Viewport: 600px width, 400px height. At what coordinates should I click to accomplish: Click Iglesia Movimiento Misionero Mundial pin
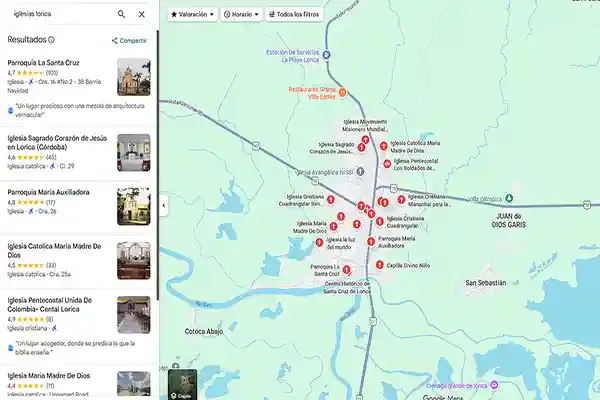coord(365,140)
